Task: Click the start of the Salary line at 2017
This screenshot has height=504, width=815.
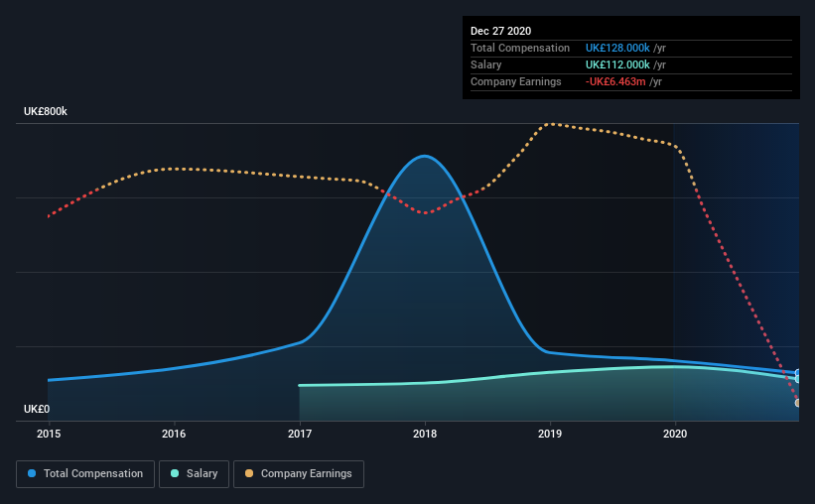Action: tap(300, 386)
